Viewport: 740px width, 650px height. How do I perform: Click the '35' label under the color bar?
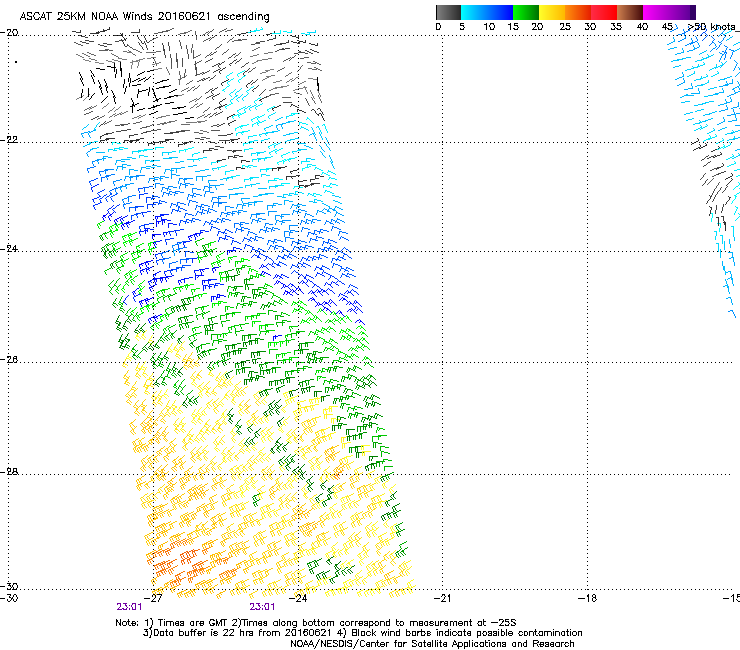(616, 27)
